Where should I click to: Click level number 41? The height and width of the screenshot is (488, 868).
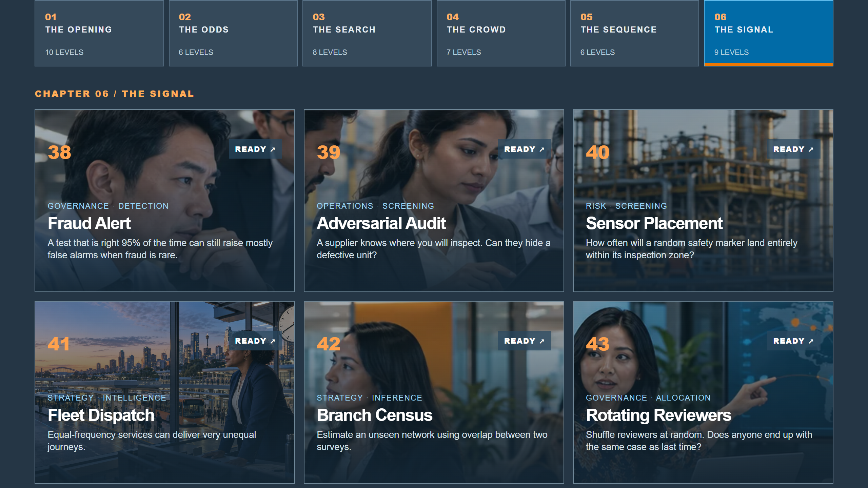(x=59, y=344)
